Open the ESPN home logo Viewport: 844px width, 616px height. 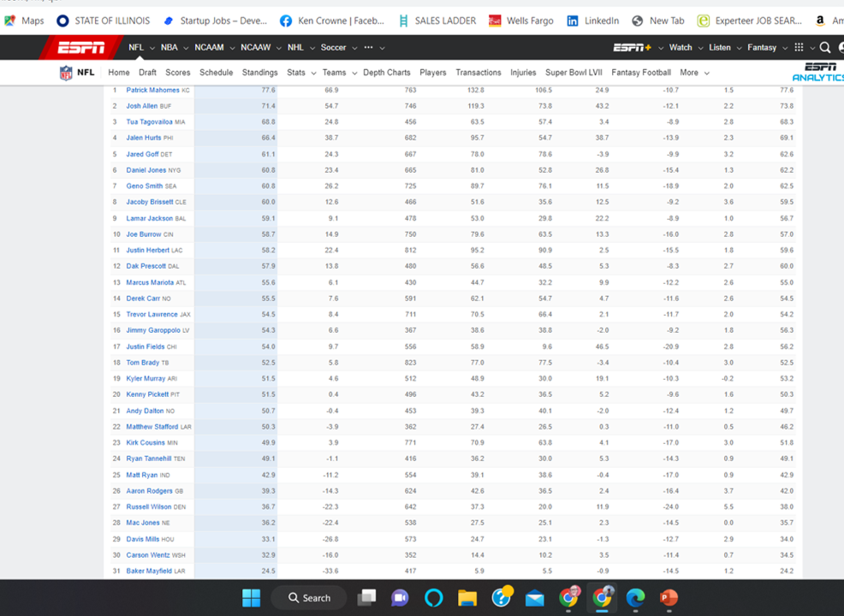point(81,48)
